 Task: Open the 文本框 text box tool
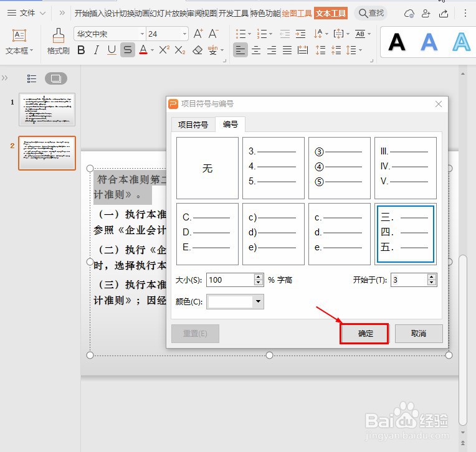(19, 42)
